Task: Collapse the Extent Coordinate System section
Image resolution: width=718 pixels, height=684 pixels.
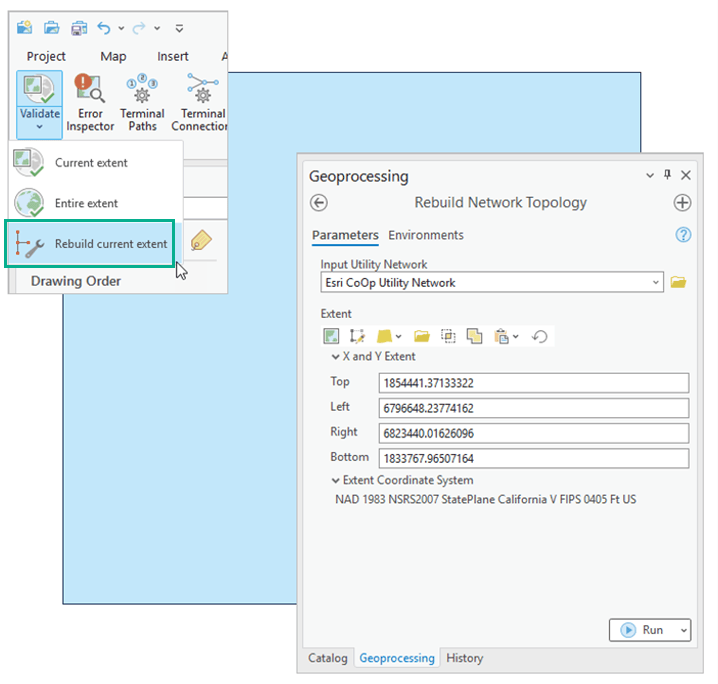Action: [x=336, y=480]
